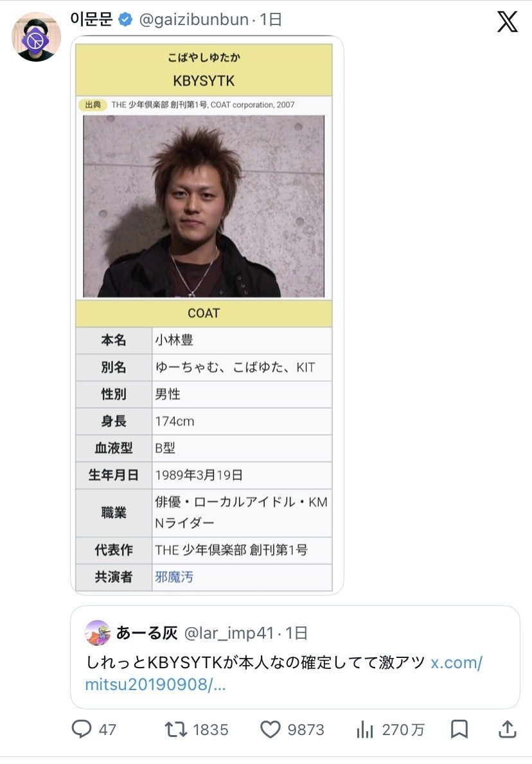Click the quoted user's small avatar

[98, 632]
